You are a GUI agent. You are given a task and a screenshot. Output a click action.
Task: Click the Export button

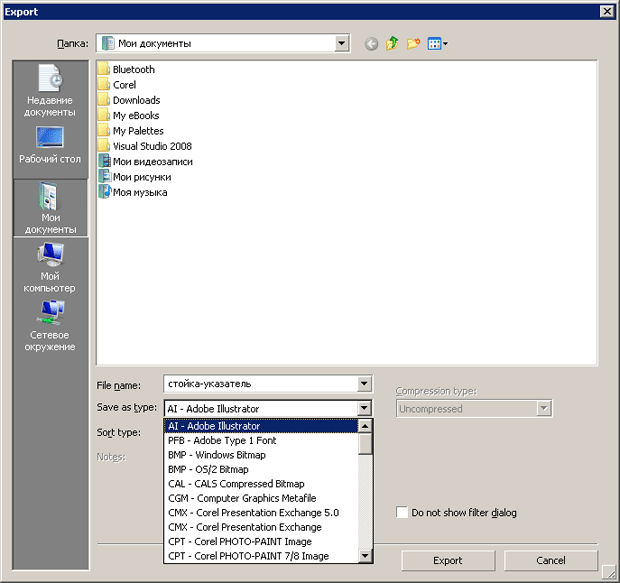(448, 560)
